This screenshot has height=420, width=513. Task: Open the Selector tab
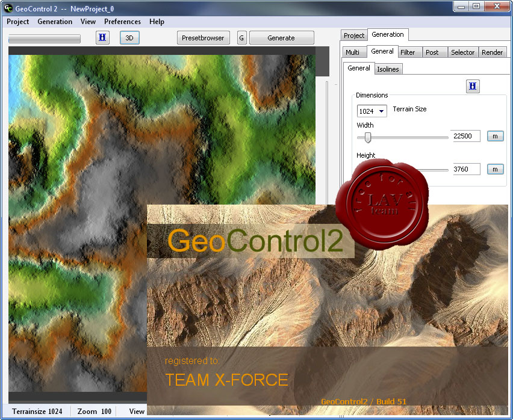click(462, 52)
